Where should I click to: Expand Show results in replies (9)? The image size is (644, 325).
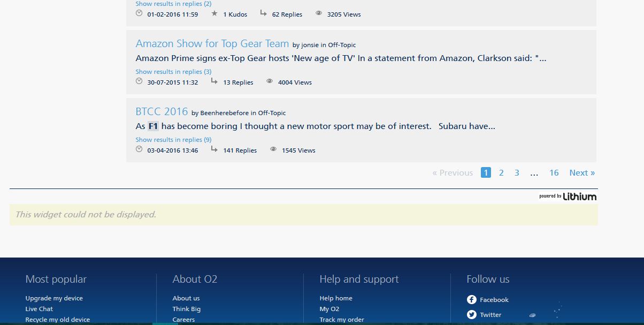(173, 140)
